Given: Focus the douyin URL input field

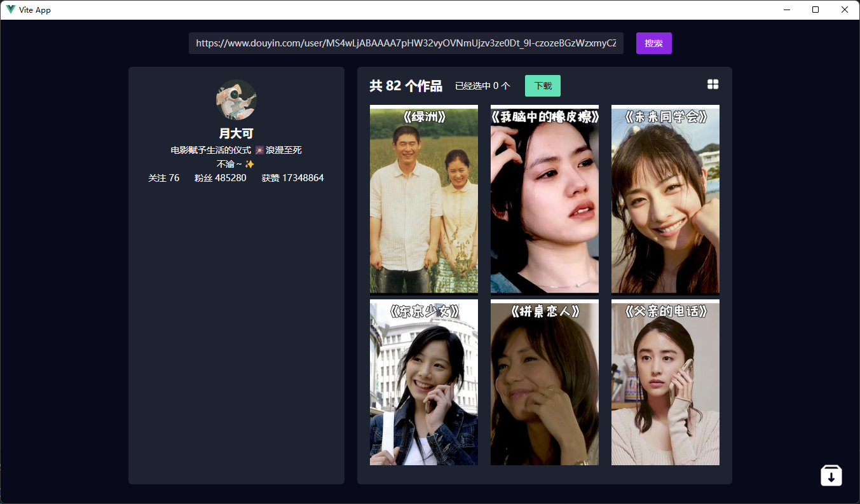Looking at the screenshot, I should (x=406, y=43).
